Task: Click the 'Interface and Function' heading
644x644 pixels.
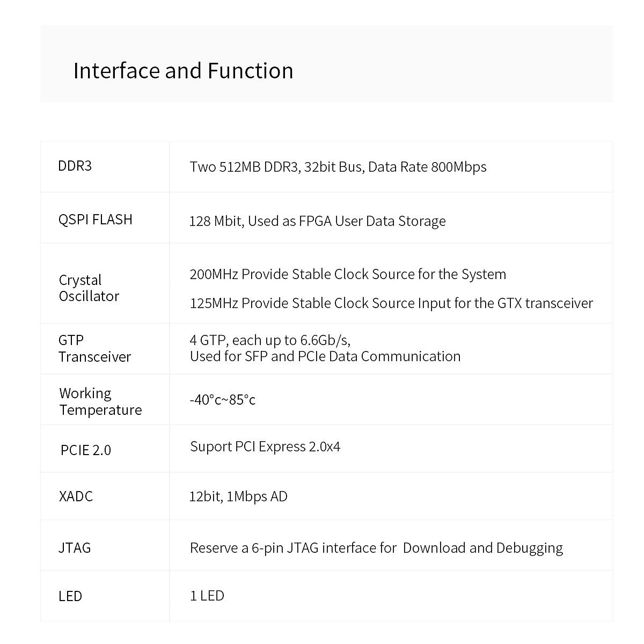Action: pyautogui.click(x=183, y=71)
